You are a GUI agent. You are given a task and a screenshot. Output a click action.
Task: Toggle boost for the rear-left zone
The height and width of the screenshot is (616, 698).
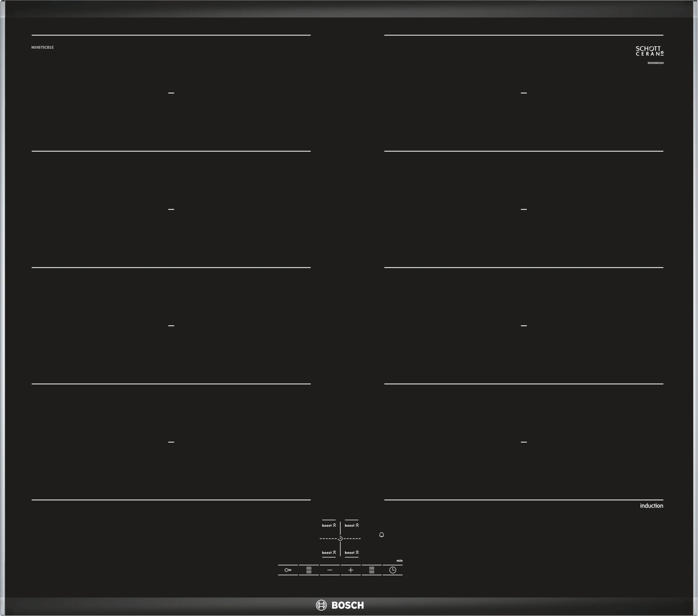pos(329,525)
